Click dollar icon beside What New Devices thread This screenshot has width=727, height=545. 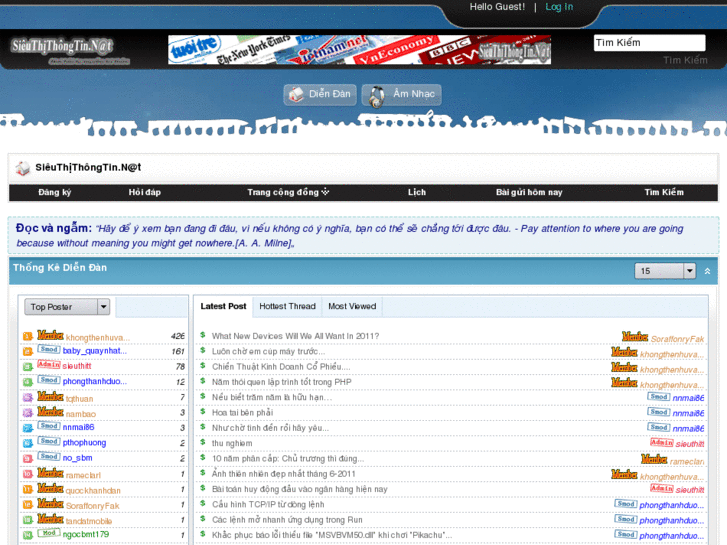(203, 335)
